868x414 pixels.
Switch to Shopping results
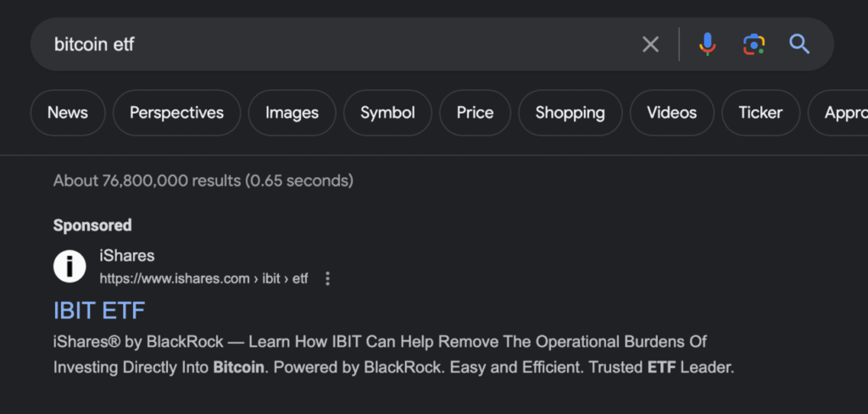click(x=570, y=113)
